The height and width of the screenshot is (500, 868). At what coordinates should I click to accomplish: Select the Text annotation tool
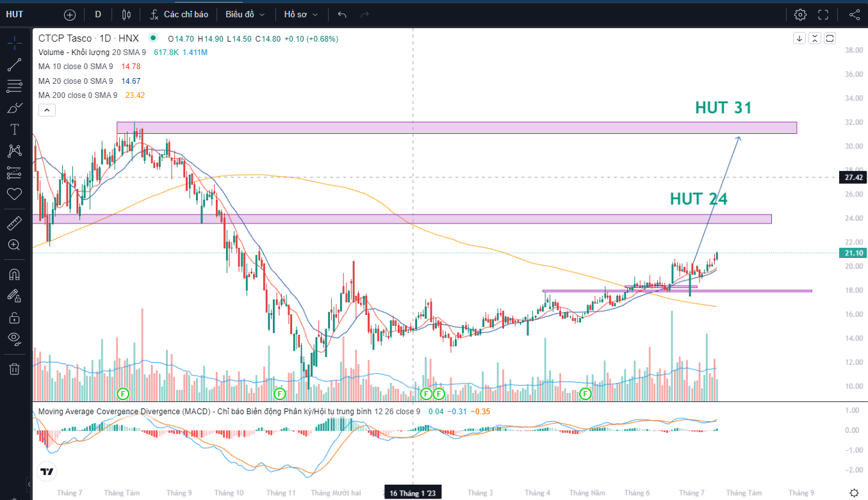pyautogui.click(x=14, y=129)
